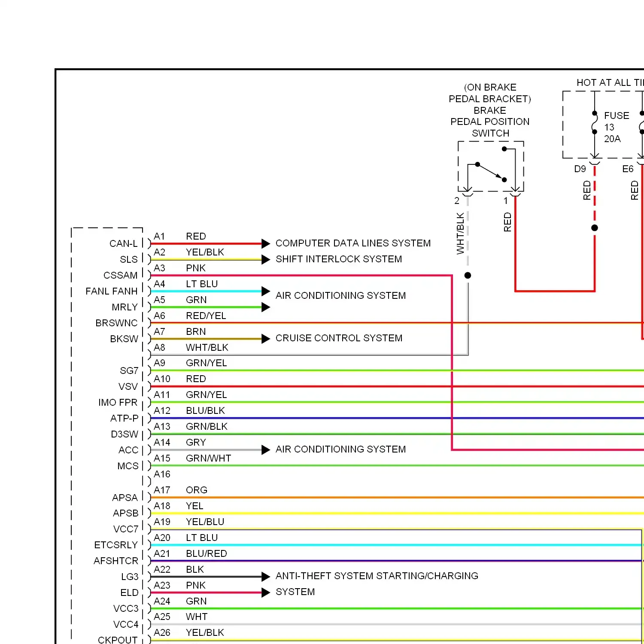Click the SHIFT INTERLOCK SYSTEM label

(x=339, y=259)
